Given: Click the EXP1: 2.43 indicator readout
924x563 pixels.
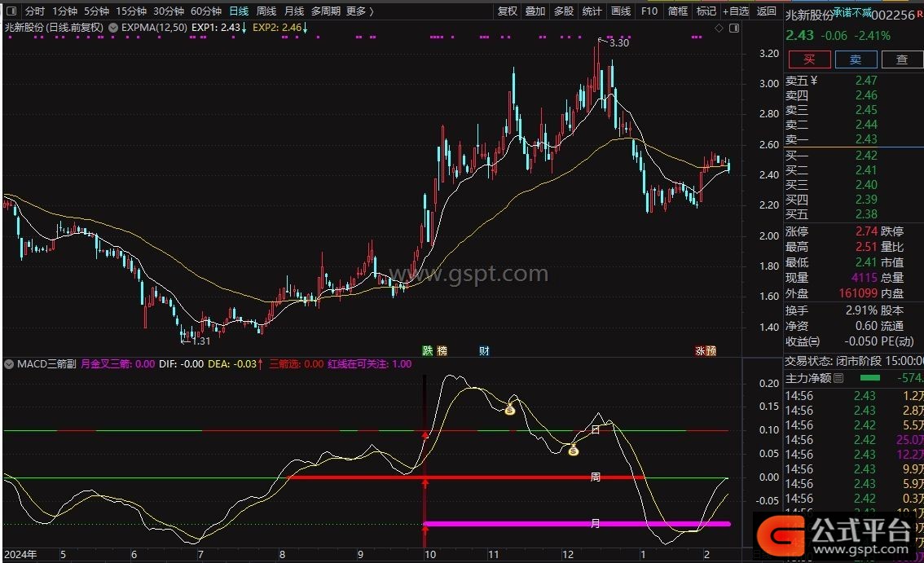Looking at the screenshot, I should pos(218,28).
